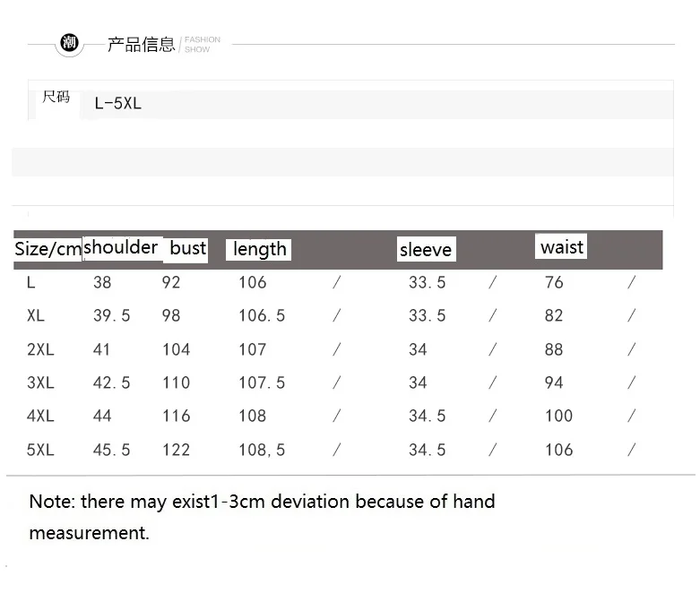Click sleeve value 34.5 in 4XL row
Viewport: 700px width, 610px height.
[428, 416]
